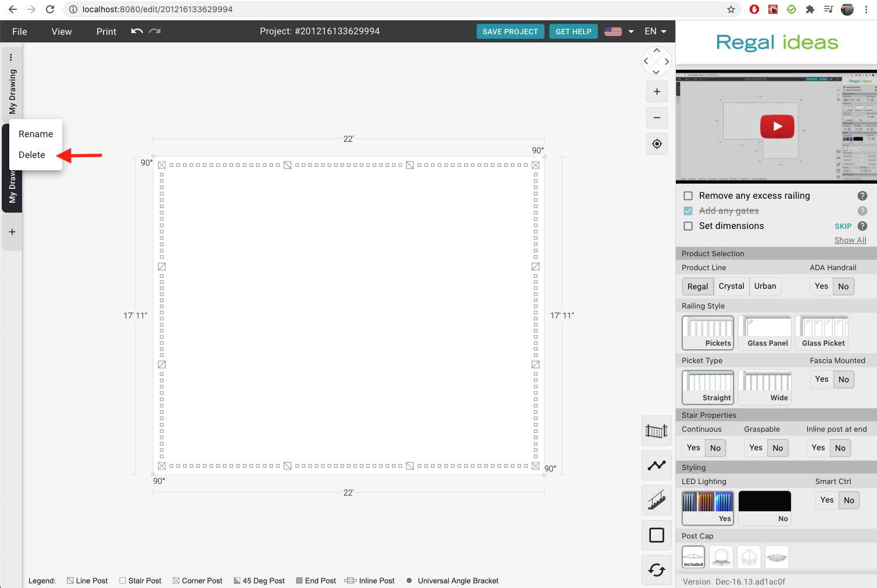The image size is (877, 588).
Task: Check Remove any excess railing box
Action: point(688,196)
